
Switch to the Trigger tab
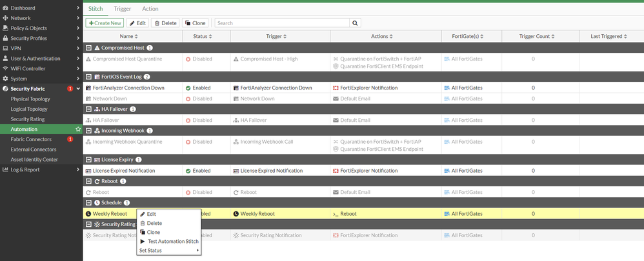tap(123, 8)
